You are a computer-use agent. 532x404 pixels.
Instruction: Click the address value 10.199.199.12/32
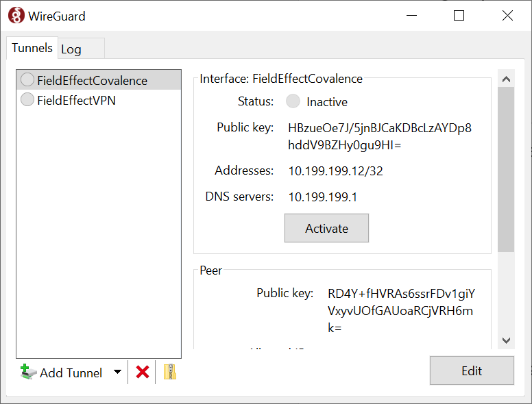[335, 171]
